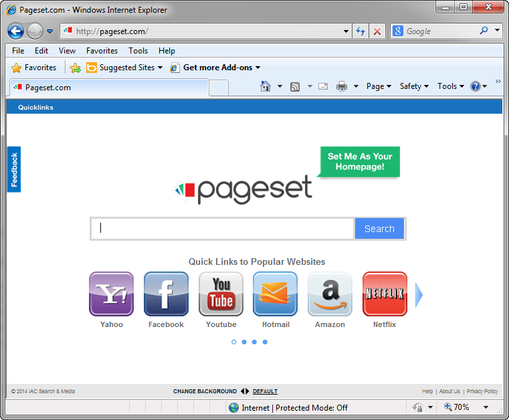Open the Tools command bar menu
This screenshot has height=420, width=509.
[x=451, y=86]
